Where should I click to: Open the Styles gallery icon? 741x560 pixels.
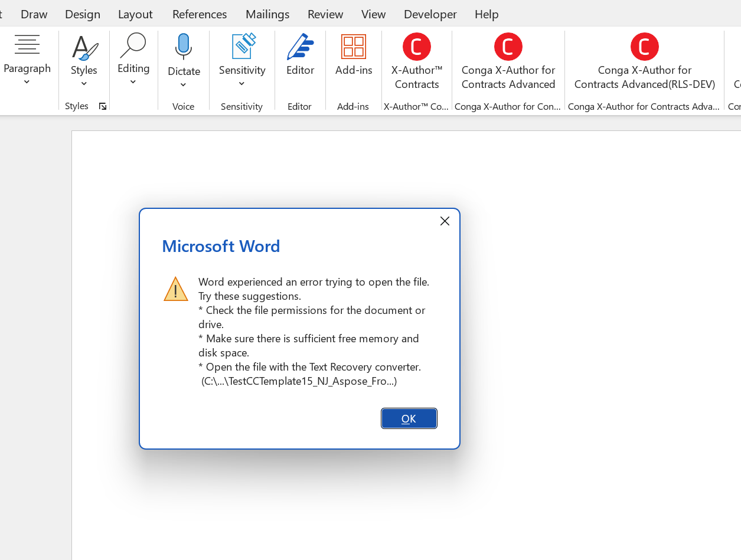pyautogui.click(x=84, y=48)
